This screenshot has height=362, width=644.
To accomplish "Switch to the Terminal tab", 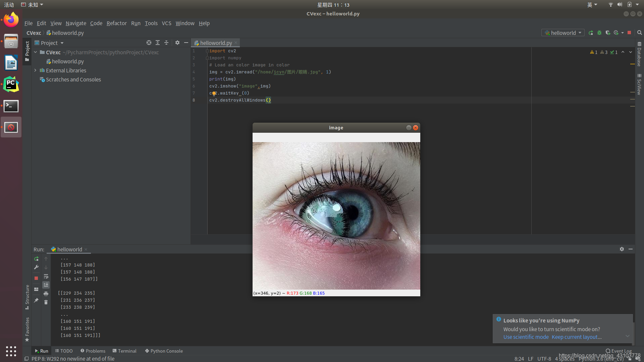I will [x=125, y=351].
